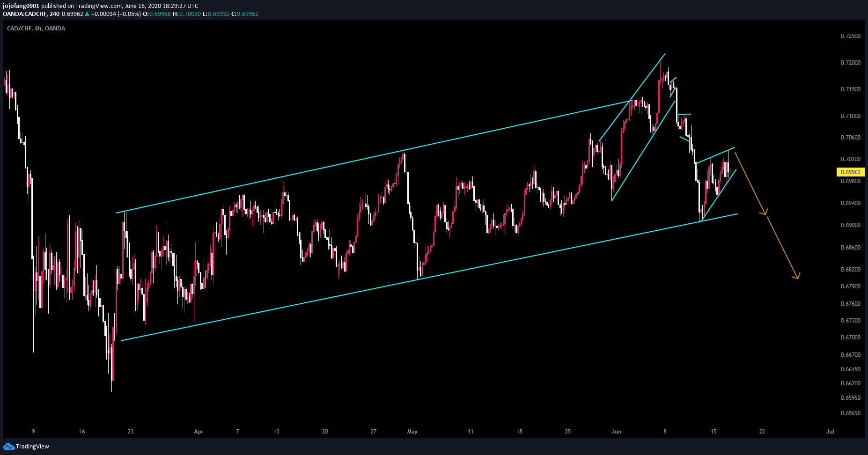The image size is (868, 455).
Task: Click the Jun label on time axis
Action: [x=617, y=432]
